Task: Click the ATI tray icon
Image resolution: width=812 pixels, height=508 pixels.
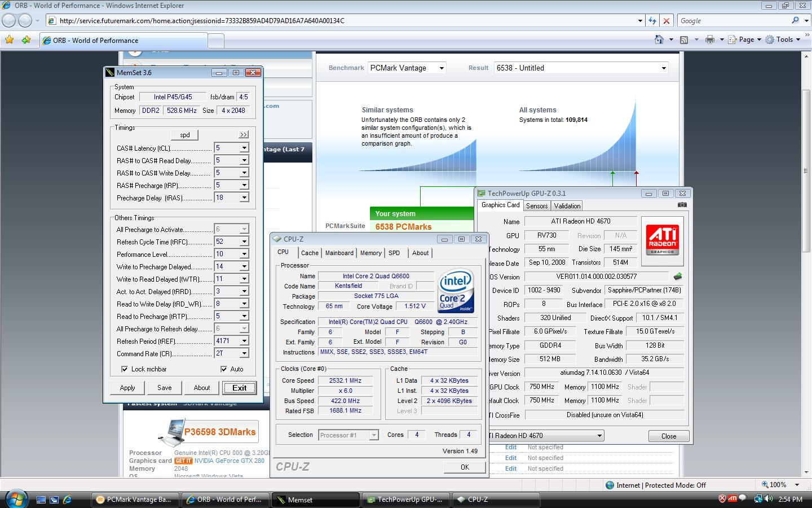Action: tap(732, 499)
